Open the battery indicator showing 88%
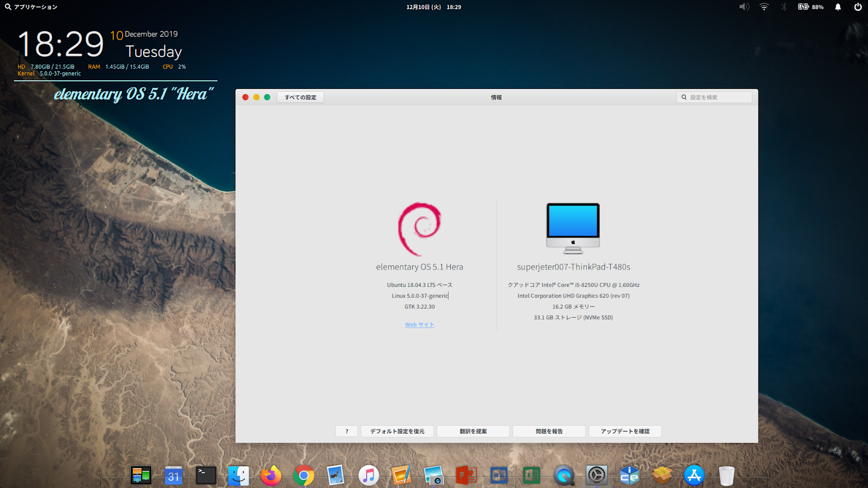This screenshot has width=868, height=488. (x=810, y=7)
